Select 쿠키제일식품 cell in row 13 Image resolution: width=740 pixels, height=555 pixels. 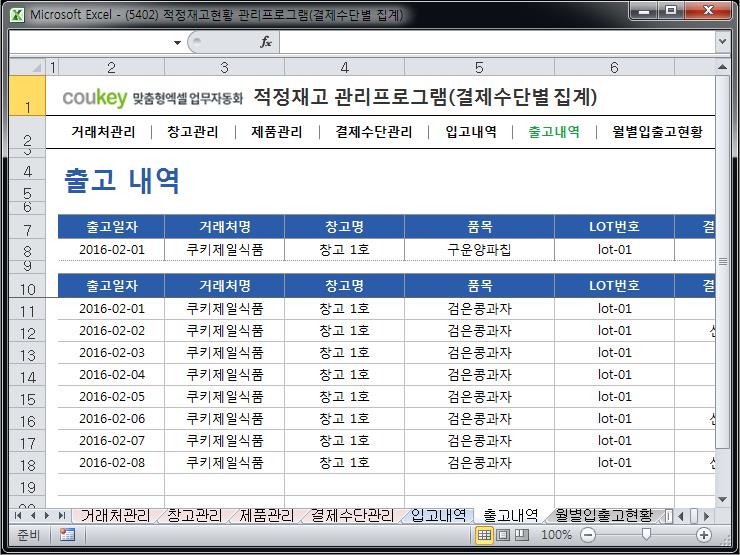coord(225,353)
